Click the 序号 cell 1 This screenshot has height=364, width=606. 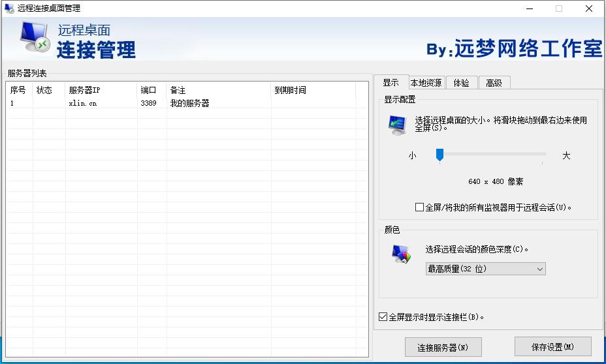point(12,103)
